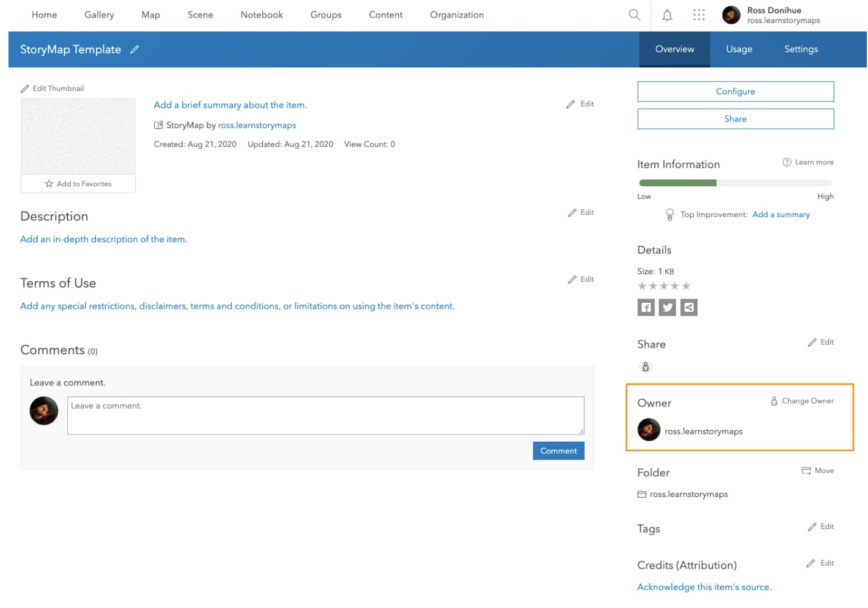
Task: Switch to the Settings tab
Action: click(801, 49)
